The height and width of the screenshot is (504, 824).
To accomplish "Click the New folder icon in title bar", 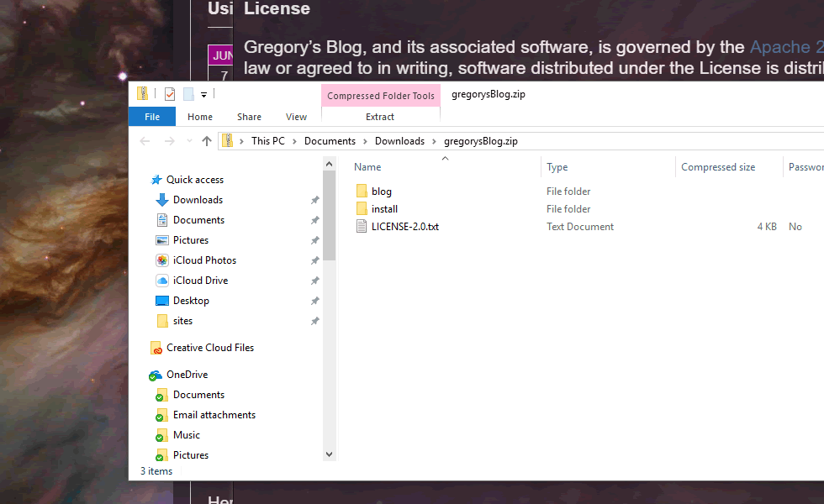I will (x=188, y=94).
